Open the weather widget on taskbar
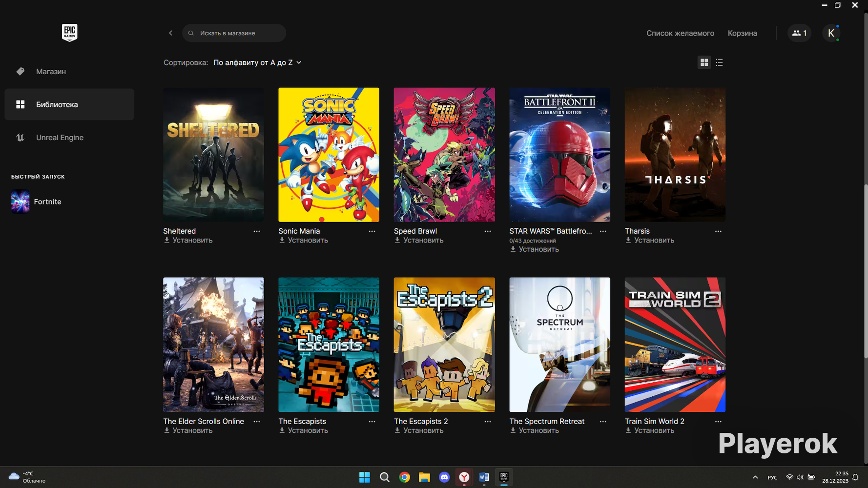The height and width of the screenshot is (488, 868). coord(28,477)
